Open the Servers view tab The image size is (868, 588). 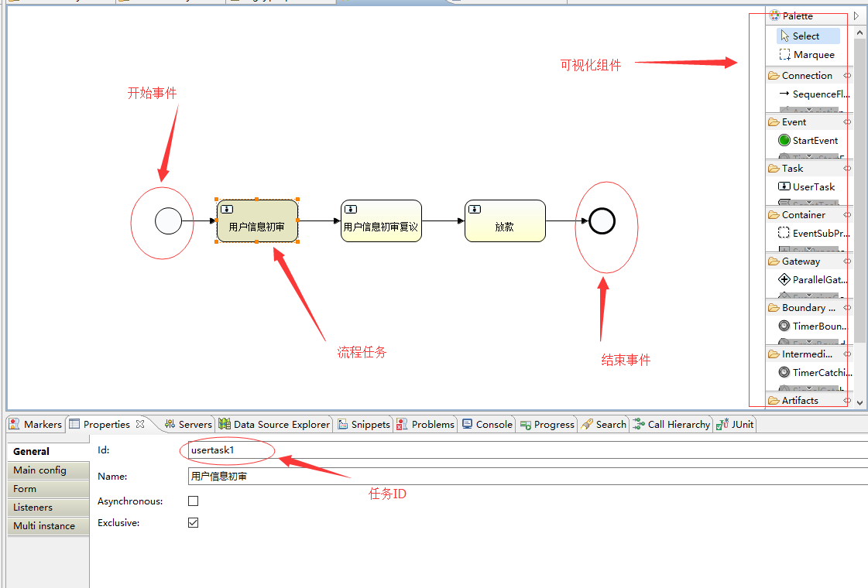click(x=188, y=424)
